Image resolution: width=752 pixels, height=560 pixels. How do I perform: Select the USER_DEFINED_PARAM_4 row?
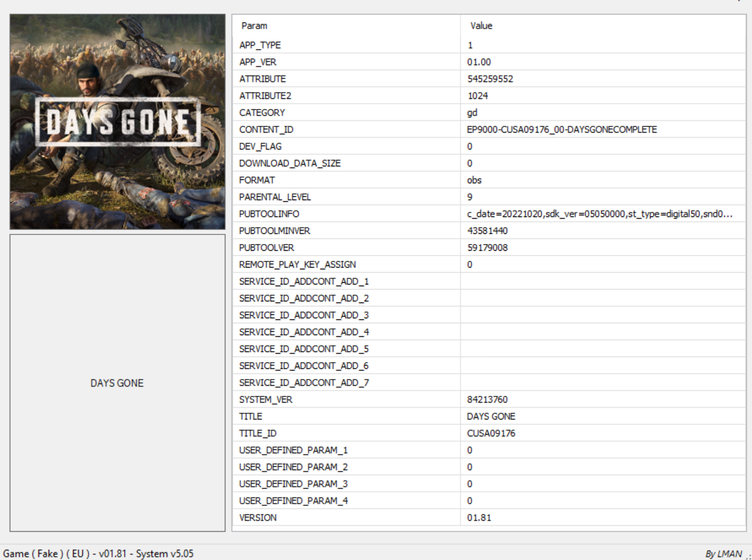pos(293,500)
